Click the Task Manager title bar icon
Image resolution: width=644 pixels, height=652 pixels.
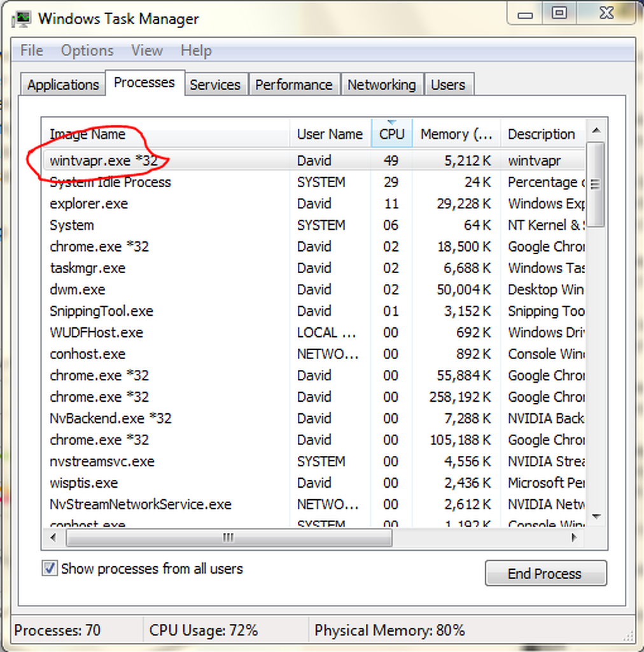click(21, 19)
